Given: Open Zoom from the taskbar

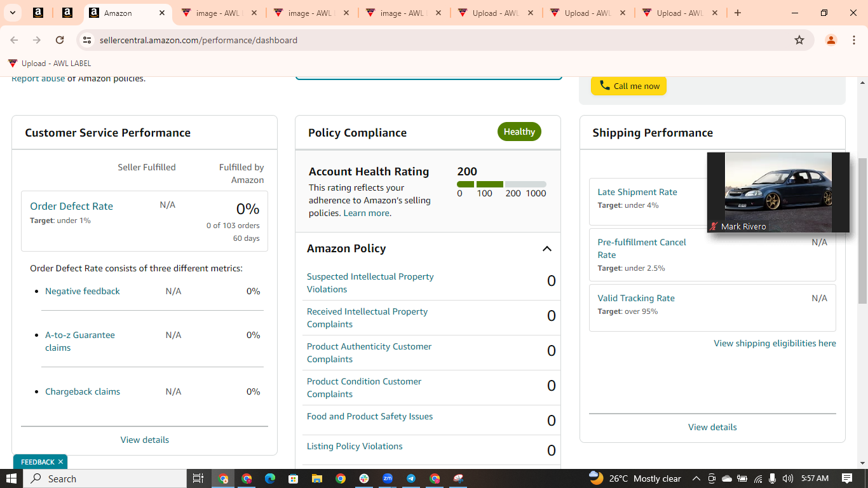Looking at the screenshot, I should click(388, 478).
